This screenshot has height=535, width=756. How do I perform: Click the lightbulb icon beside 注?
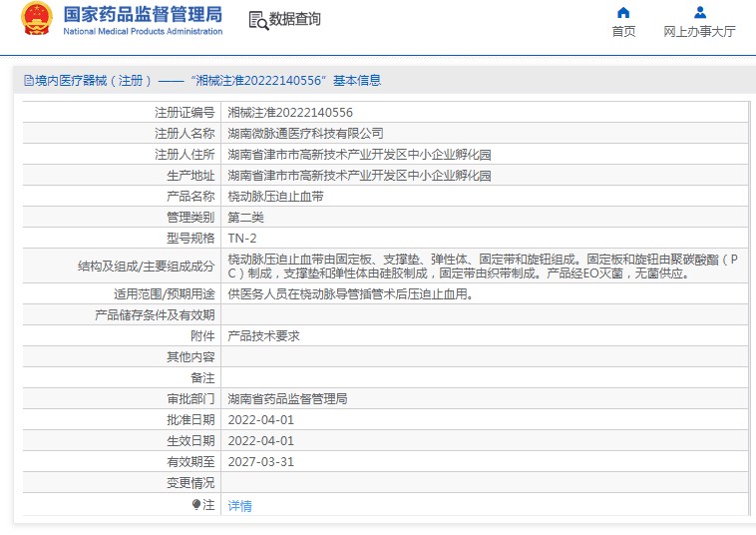196,505
